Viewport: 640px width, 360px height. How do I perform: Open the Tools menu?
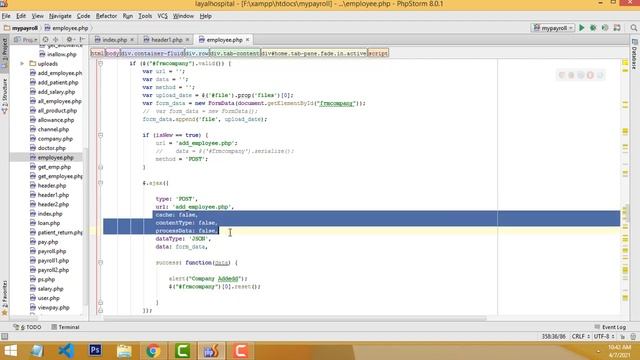point(145,16)
